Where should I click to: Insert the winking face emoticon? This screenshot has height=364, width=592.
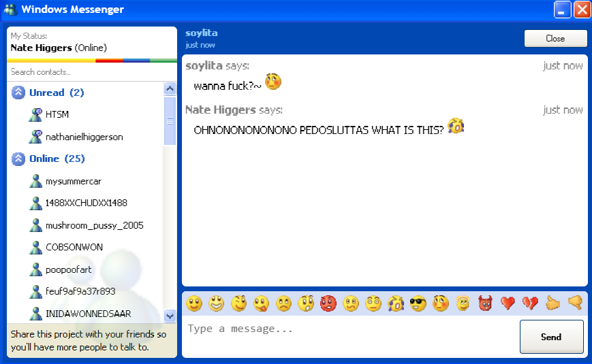[239, 303]
